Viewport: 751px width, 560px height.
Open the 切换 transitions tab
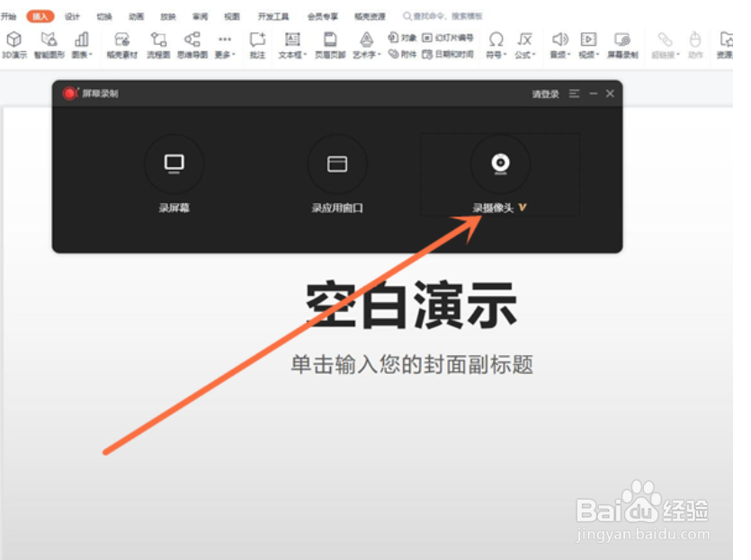(104, 16)
